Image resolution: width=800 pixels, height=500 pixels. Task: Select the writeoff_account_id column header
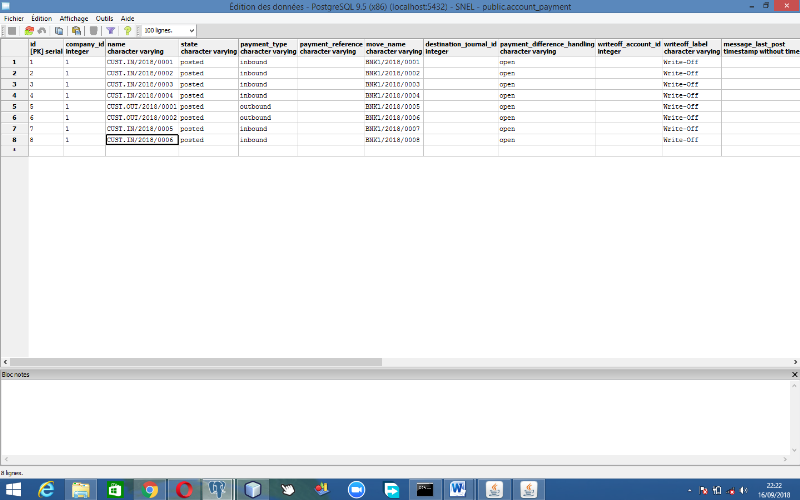click(x=629, y=48)
